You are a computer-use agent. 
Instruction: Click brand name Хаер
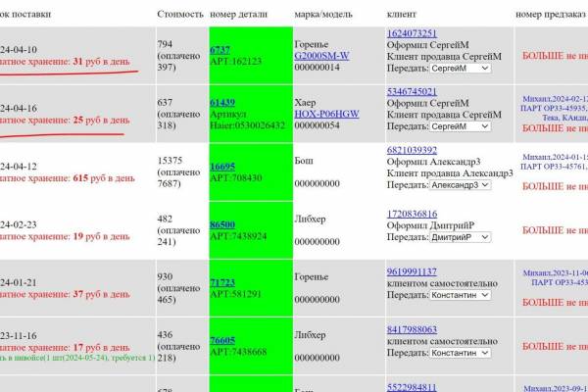click(x=305, y=102)
